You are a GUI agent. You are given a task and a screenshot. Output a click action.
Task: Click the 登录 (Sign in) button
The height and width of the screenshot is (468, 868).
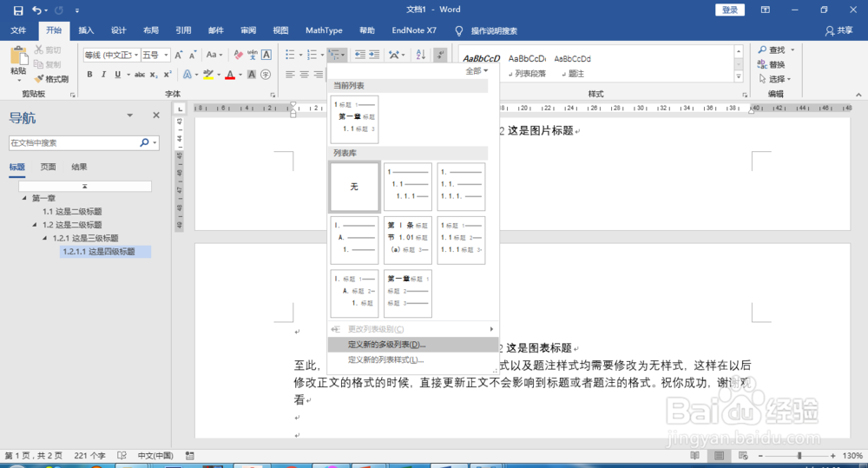[x=730, y=10]
